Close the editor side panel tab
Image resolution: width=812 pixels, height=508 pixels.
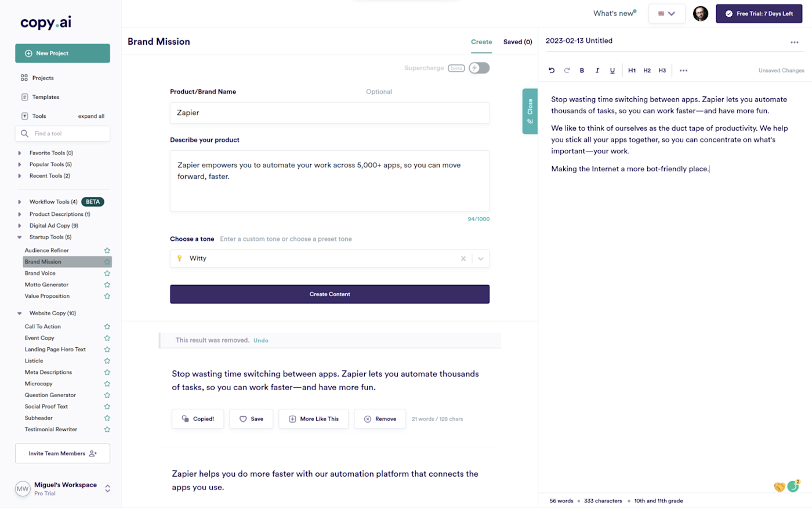point(530,111)
